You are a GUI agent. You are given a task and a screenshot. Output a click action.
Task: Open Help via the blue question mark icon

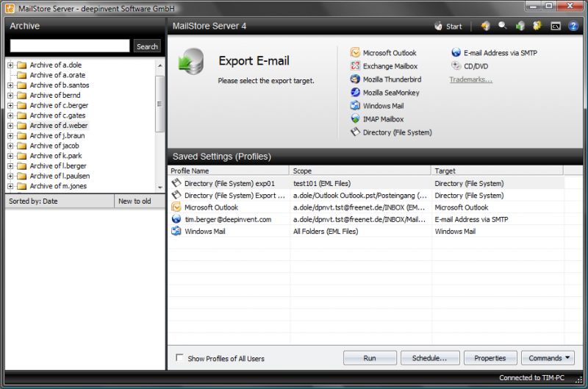(x=573, y=26)
